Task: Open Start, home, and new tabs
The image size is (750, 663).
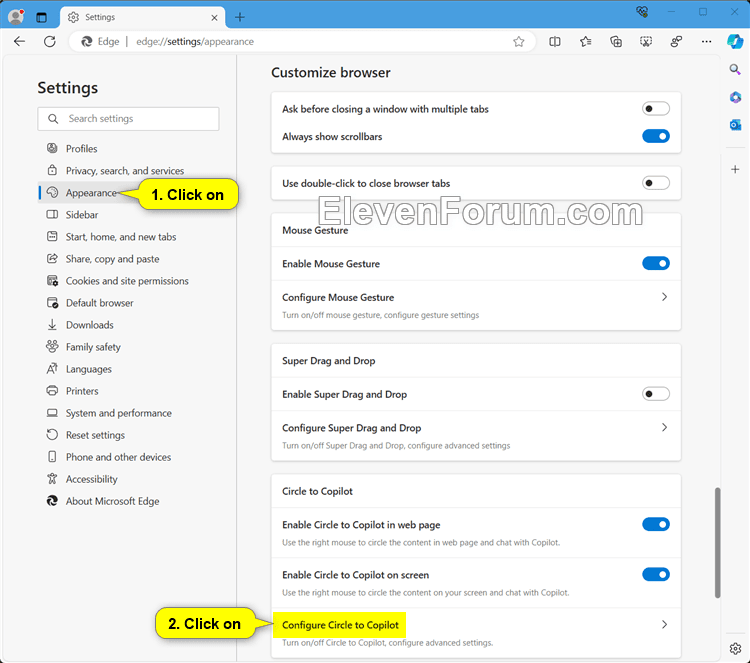Action: coord(121,237)
